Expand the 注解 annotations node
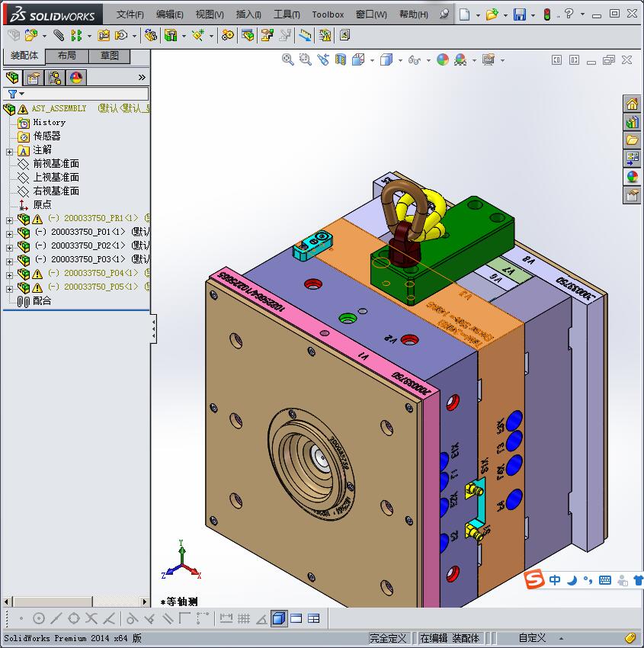The image size is (644, 648). click(x=9, y=152)
